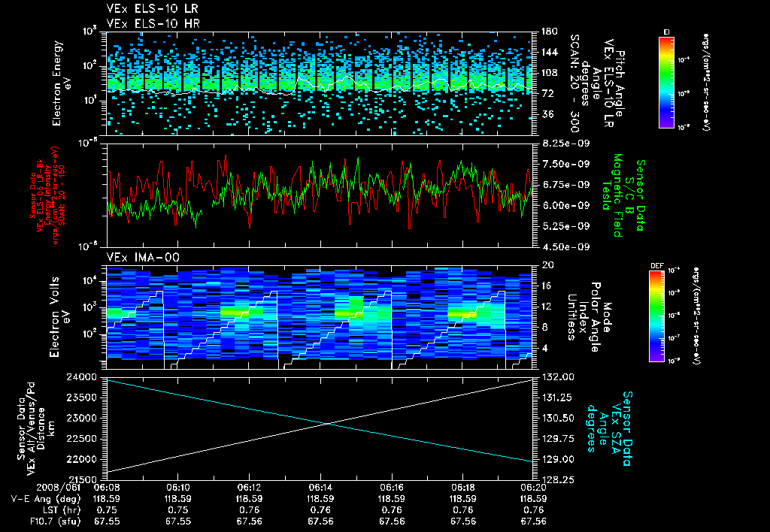The width and height of the screenshot is (770, 532).
Task: Click the green "S/C B Magnetic Field Tesla" label
Action: 623,195
